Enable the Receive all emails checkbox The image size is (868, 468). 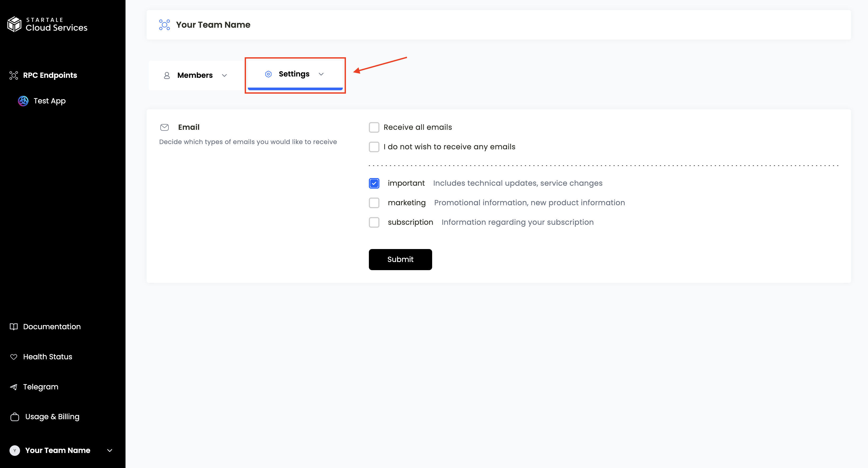tap(374, 127)
